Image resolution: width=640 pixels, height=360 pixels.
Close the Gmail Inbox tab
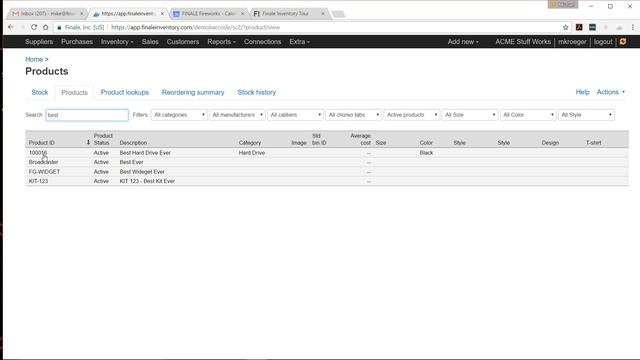[81, 14]
